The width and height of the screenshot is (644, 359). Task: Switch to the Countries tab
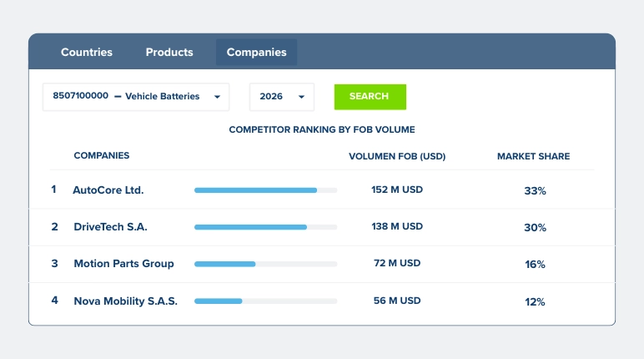86,53
